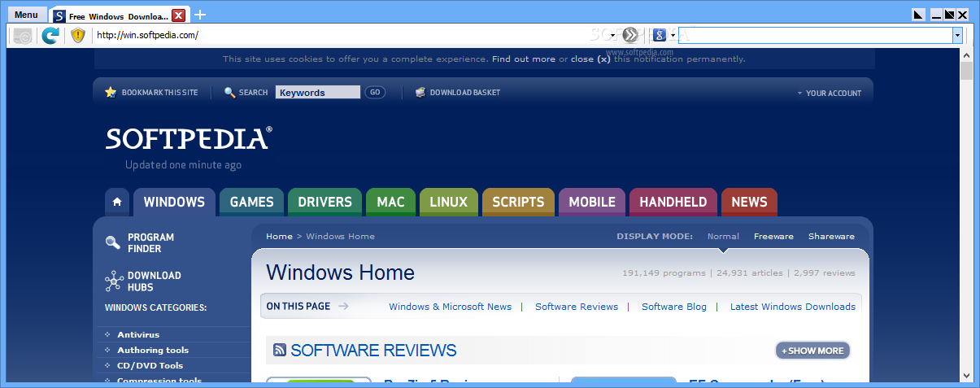Viewport: 980px width, 388px height.
Task: Open PROGRAM FINDER link
Action: coord(150,243)
